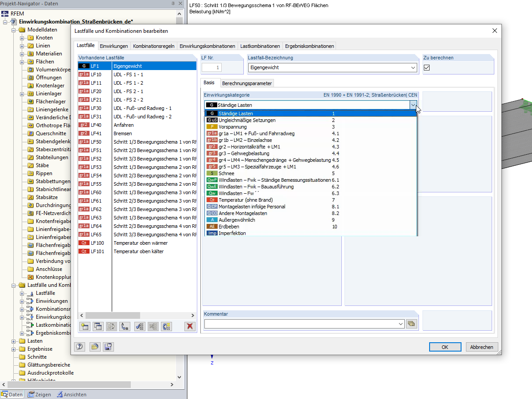Screen dimensions: 532x399
Task: Click the Glättungsbereiche folder icon
Action: coord(22,365)
